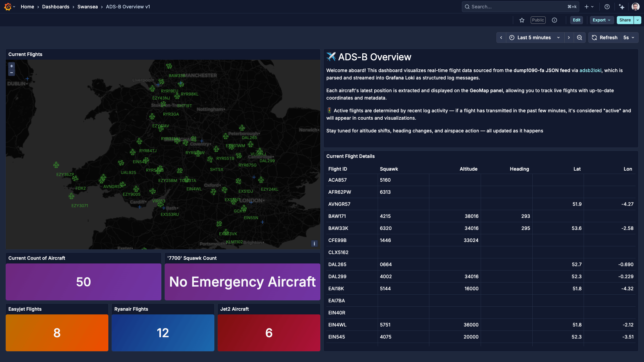This screenshot has height=362, width=644.
Task: Click the refresh dashboard icon
Action: coord(594,38)
